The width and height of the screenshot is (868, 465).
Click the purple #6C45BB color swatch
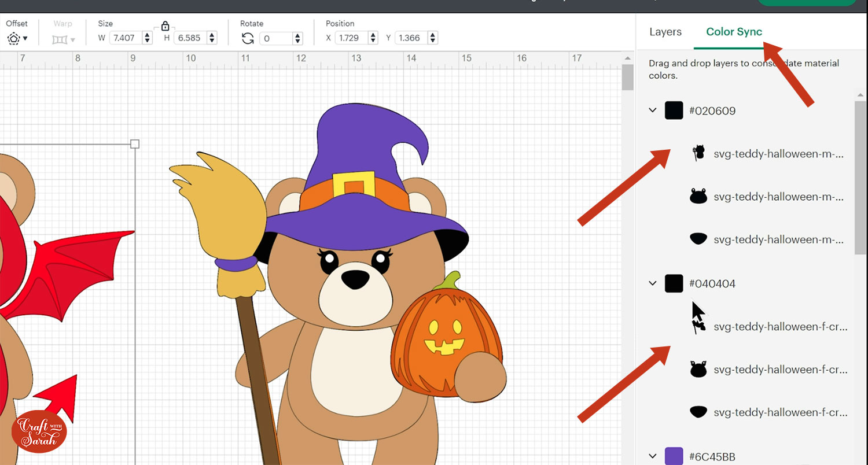pyautogui.click(x=674, y=456)
